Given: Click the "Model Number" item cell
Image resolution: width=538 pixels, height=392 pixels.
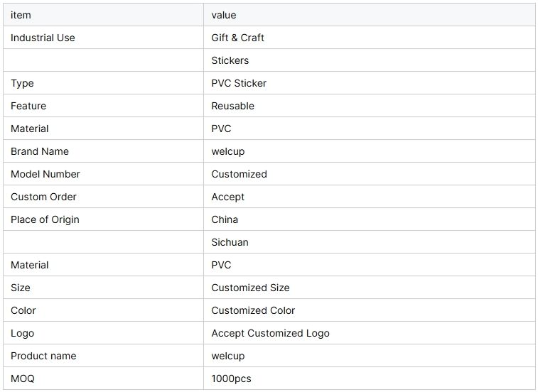Looking at the screenshot, I should tap(45, 174).
